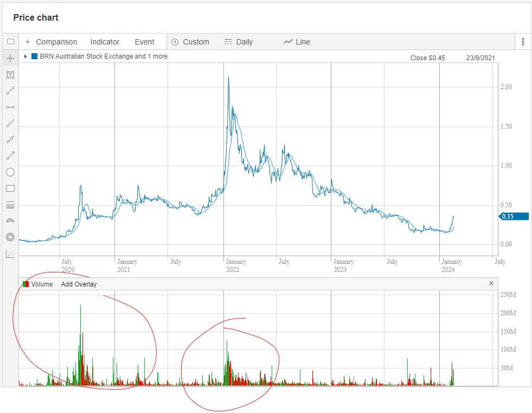The width and height of the screenshot is (532, 413).
Task: Select the crosshair cursor tool
Action: (x=10, y=59)
